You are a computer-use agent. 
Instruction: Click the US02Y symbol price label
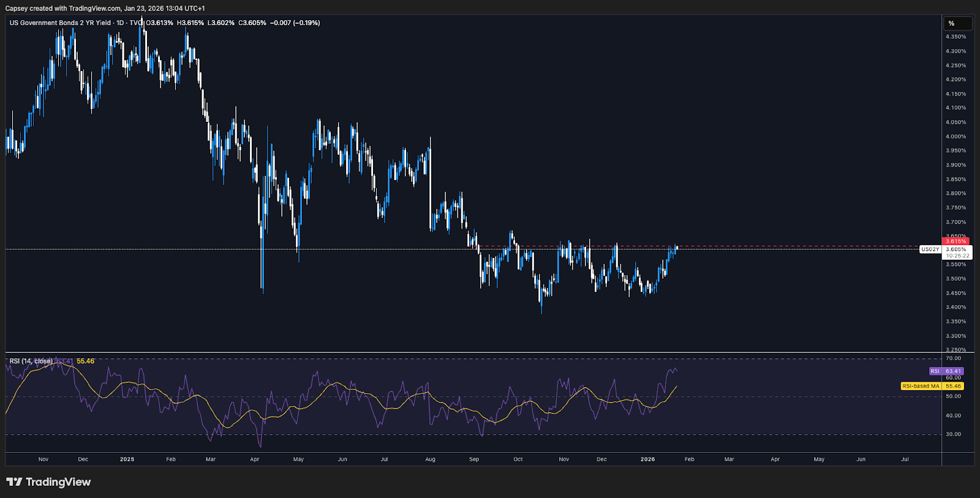pyautogui.click(x=930, y=249)
